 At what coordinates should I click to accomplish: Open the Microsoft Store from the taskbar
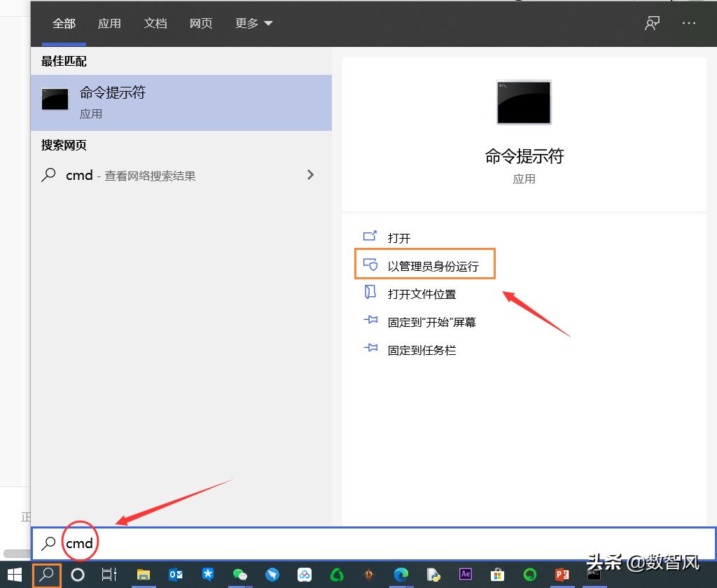click(x=497, y=575)
